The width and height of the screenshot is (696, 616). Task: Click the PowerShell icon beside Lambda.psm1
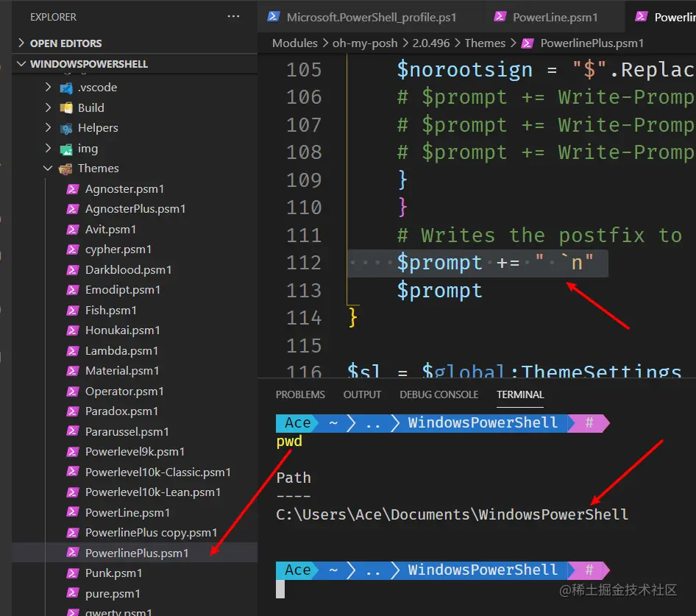tap(72, 351)
